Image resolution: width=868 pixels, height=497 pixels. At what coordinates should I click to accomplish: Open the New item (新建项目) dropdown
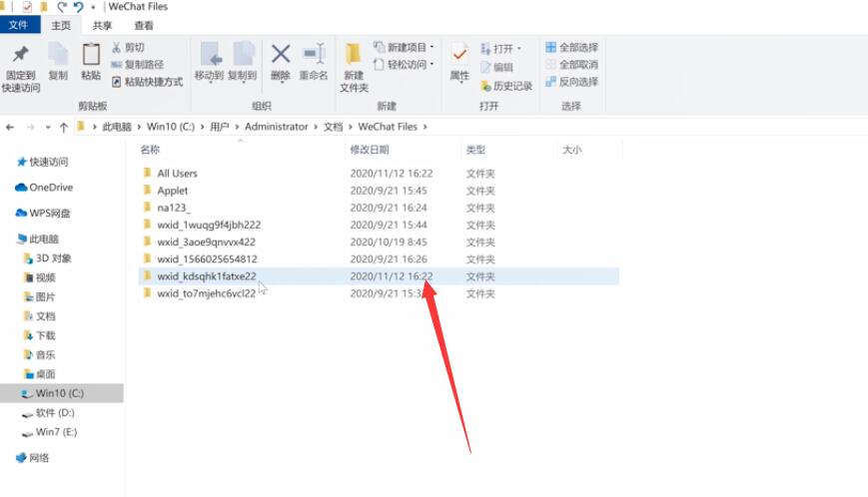pyautogui.click(x=404, y=48)
